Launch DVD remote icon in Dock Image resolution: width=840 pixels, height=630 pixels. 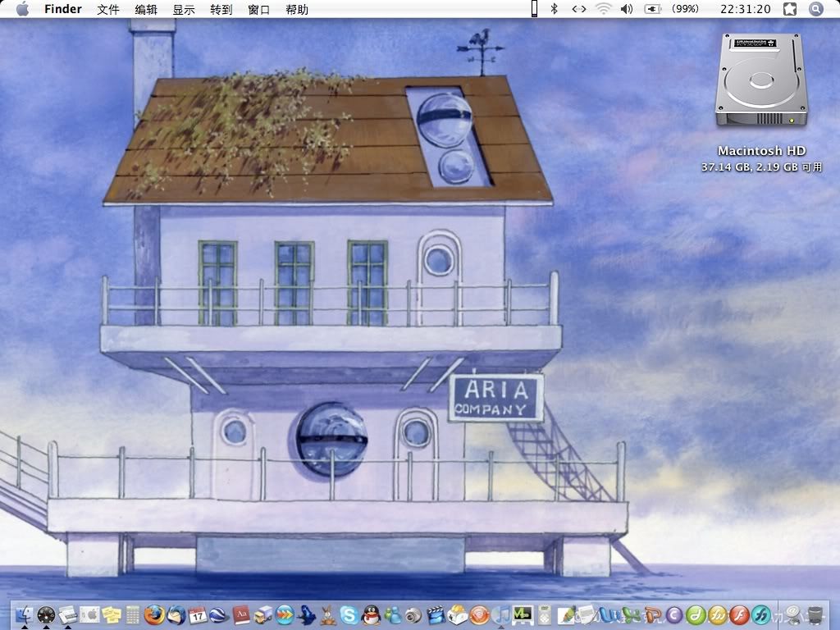tap(545, 615)
